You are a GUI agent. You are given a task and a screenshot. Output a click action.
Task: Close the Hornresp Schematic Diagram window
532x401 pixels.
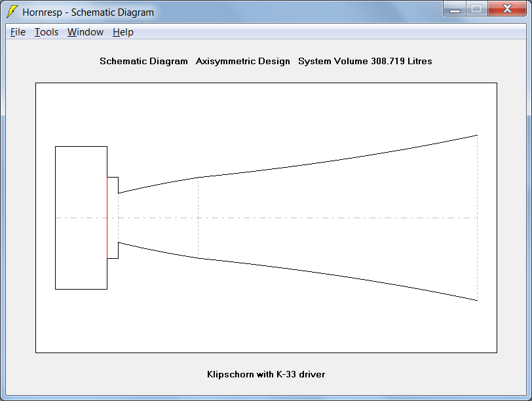pyautogui.click(x=507, y=9)
